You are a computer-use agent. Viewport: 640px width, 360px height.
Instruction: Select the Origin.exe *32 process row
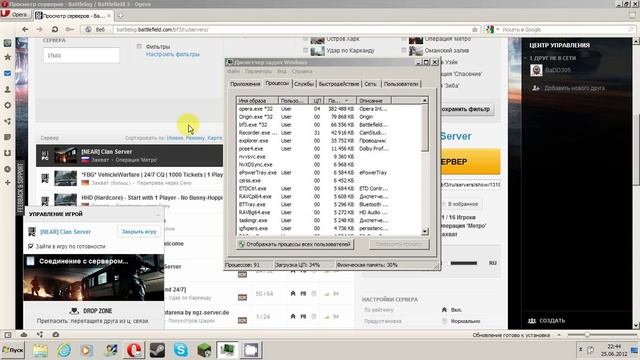point(329,117)
